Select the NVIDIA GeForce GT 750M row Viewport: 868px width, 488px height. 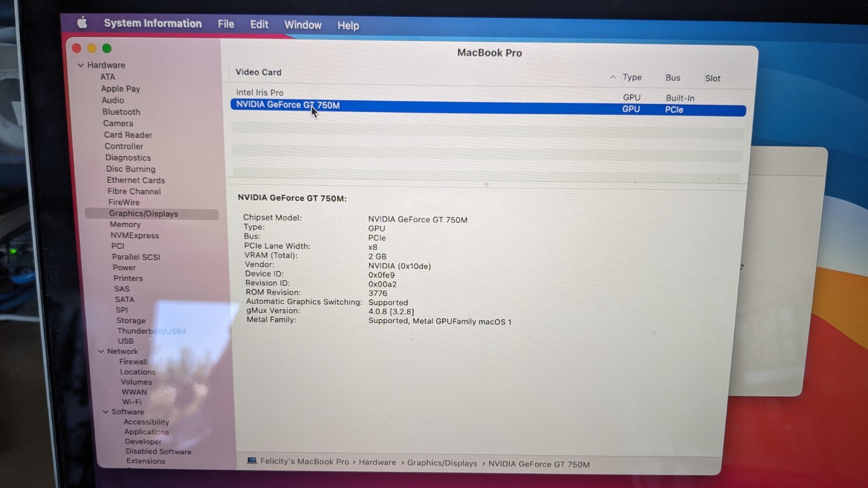click(488, 107)
